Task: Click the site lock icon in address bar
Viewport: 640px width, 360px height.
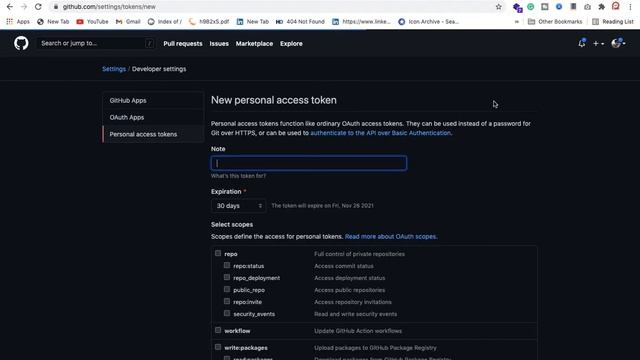Action: [x=56, y=7]
